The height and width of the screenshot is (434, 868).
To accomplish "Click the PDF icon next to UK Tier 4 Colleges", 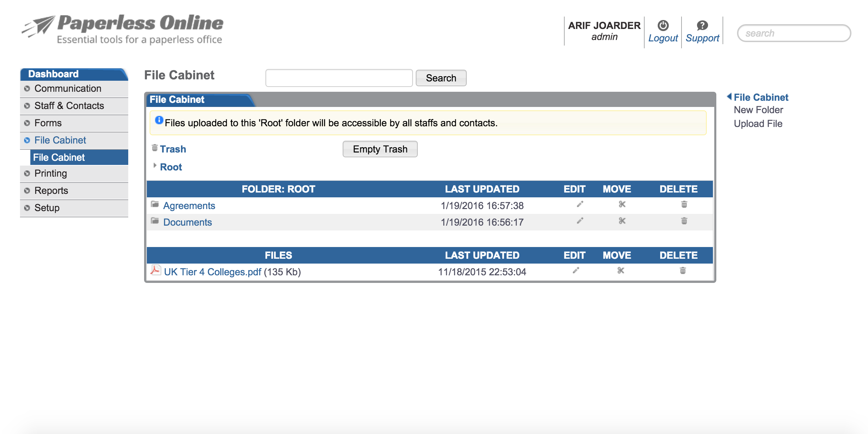I will (x=156, y=271).
